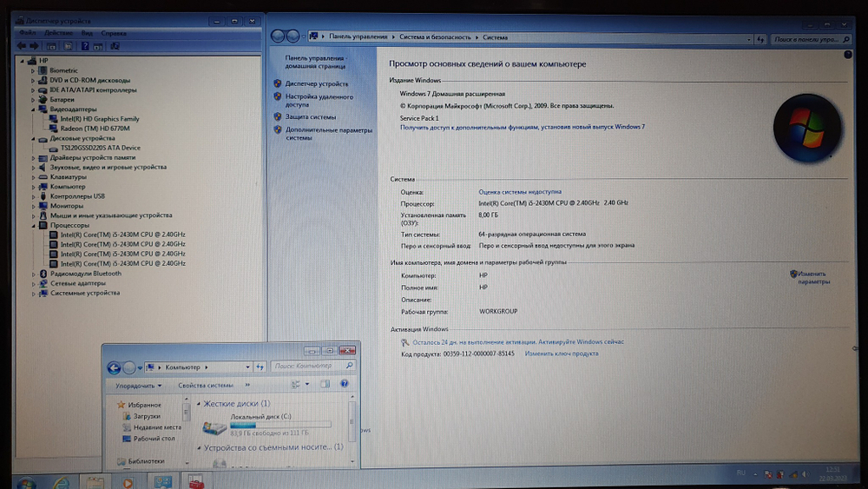
Task: Click Оценка системы недоступна link
Action: (520, 192)
